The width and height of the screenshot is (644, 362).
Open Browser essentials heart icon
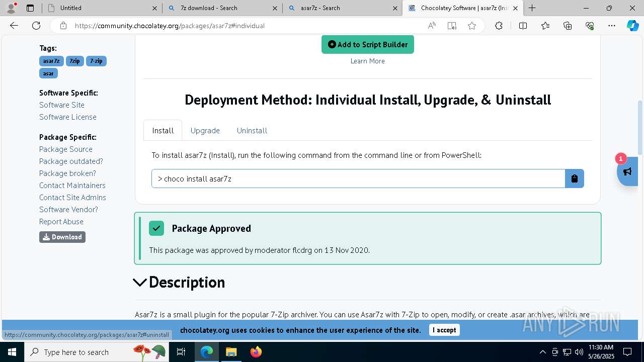click(x=590, y=26)
